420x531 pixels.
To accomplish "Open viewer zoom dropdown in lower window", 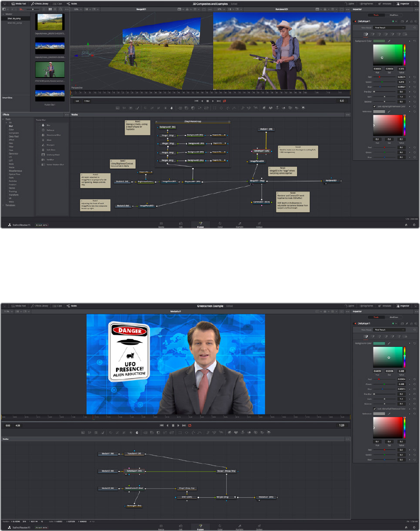I will point(7,311).
